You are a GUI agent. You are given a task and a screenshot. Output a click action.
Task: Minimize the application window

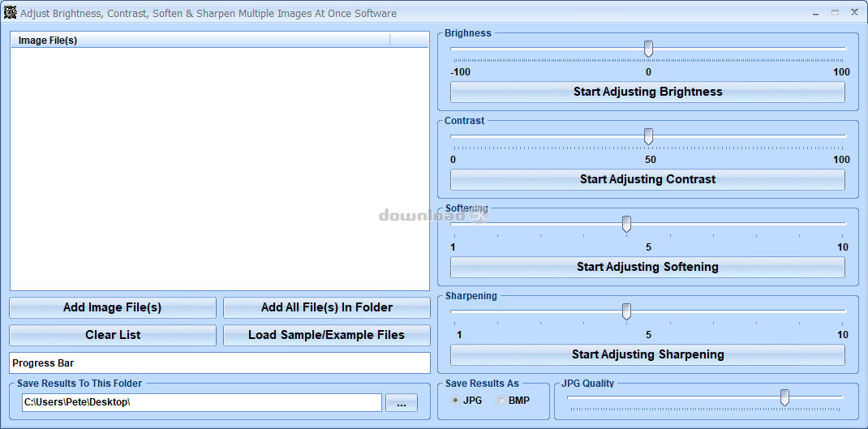point(815,13)
